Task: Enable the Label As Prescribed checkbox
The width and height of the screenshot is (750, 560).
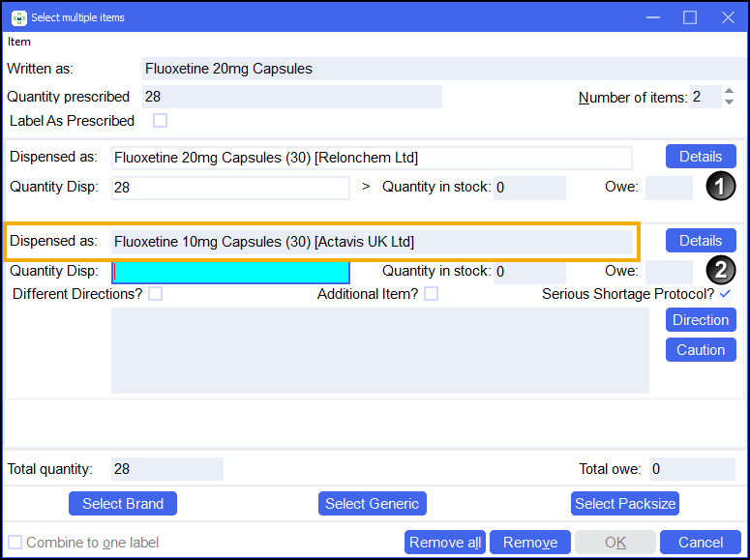Action: coord(161,121)
